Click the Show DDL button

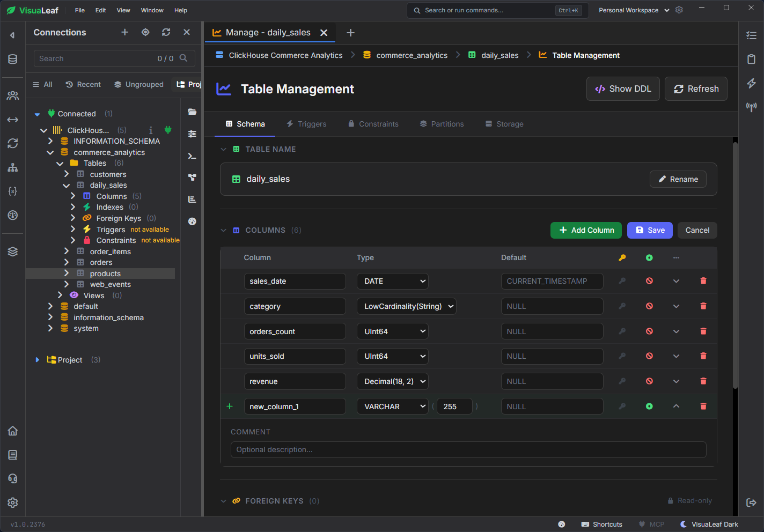click(x=623, y=89)
